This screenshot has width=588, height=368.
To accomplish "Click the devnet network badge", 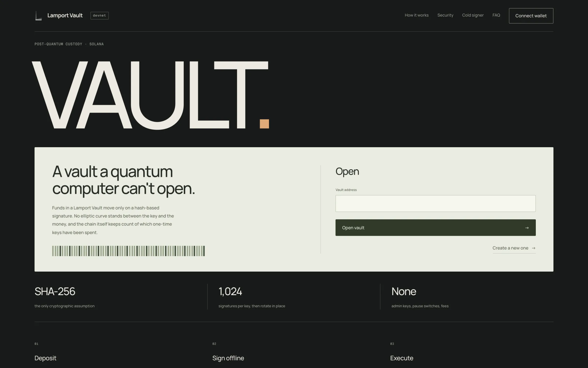I will click(x=99, y=15).
